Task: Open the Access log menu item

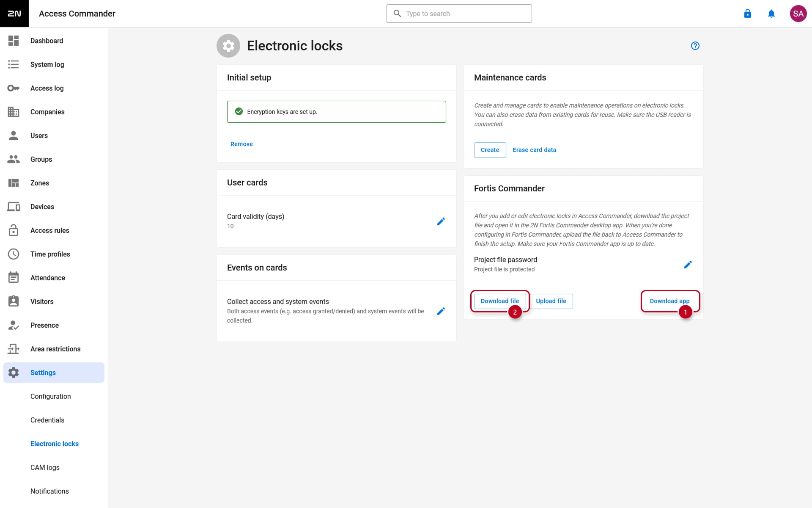Action: (54, 88)
